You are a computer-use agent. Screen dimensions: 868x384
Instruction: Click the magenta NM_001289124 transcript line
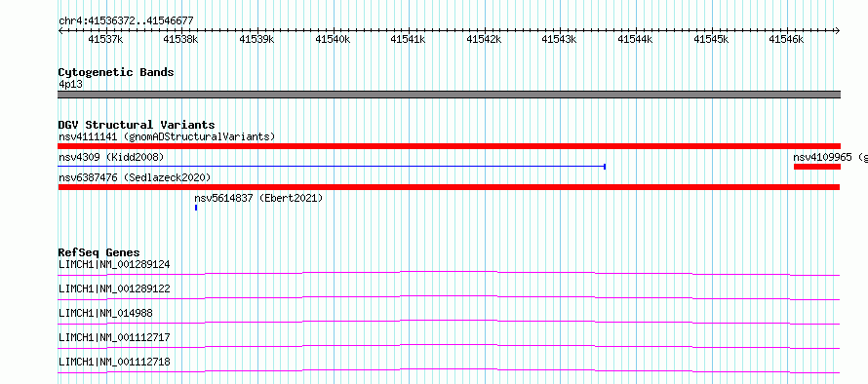[449, 273]
